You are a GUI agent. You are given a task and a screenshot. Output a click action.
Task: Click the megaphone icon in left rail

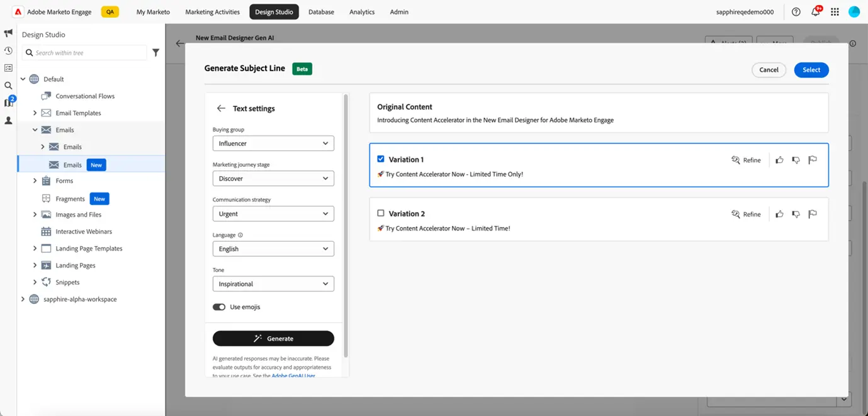point(8,33)
